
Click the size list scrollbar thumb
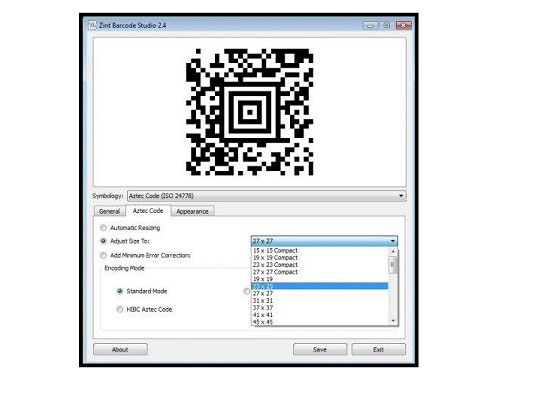(393, 264)
